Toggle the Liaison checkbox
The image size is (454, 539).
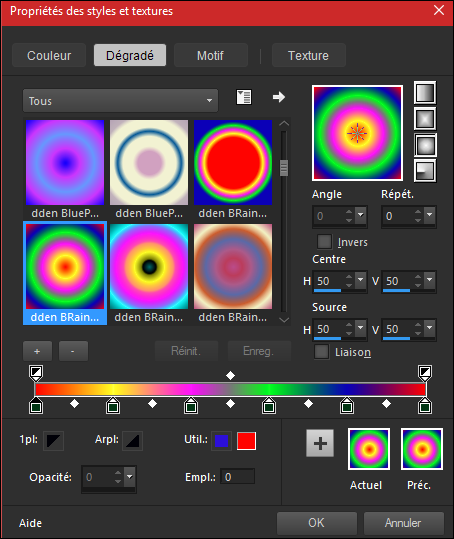322,352
